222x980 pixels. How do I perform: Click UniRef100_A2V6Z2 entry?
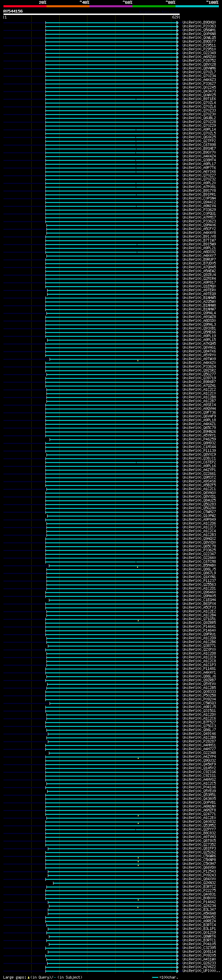(199, 967)
